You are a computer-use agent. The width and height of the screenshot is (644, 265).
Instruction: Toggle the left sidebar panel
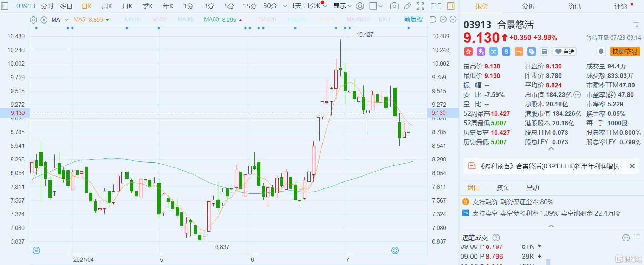pos(5,6)
